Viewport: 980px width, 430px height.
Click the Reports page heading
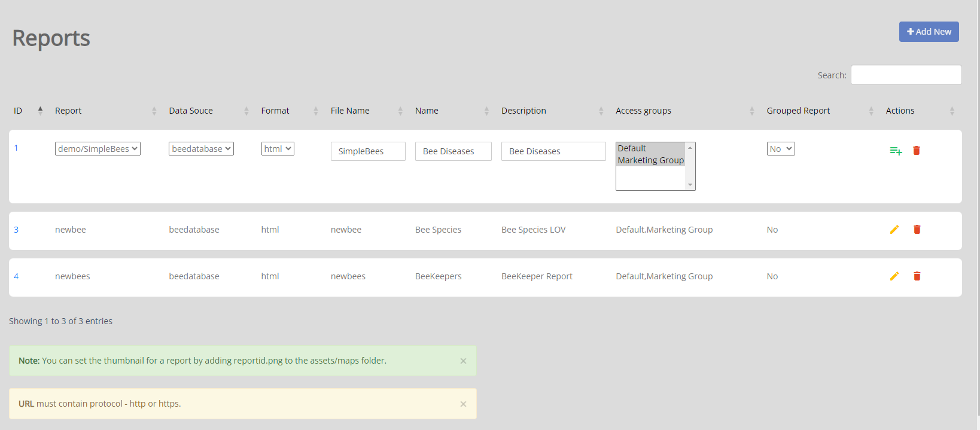[x=51, y=38]
